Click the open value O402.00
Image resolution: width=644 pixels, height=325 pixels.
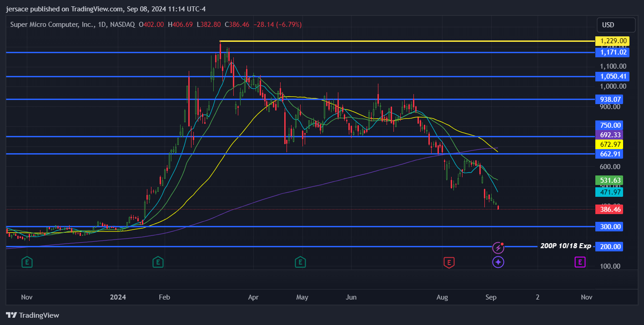click(x=151, y=25)
